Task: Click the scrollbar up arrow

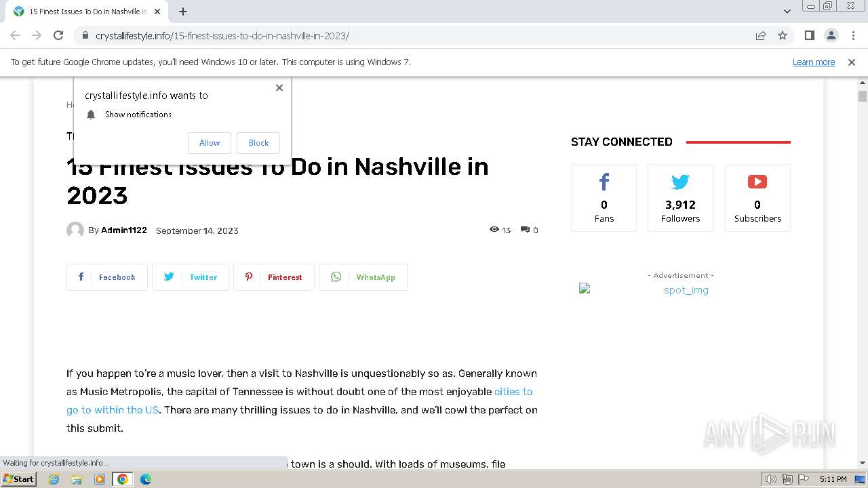Action: (863, 83)
